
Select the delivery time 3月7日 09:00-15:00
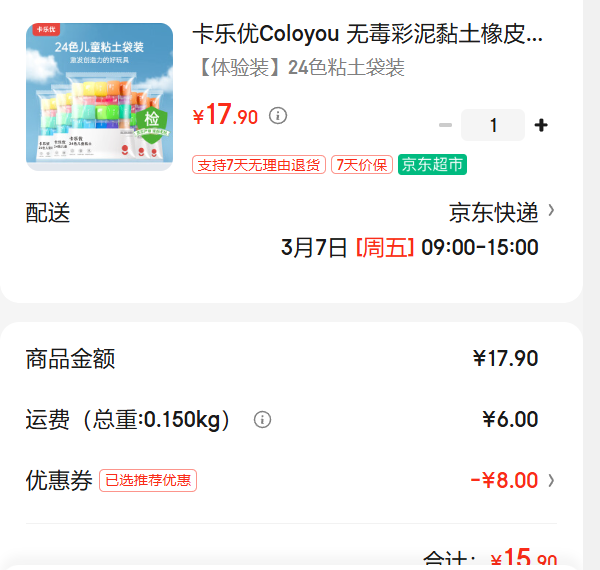pyautogui.click(x=410, y=248)
